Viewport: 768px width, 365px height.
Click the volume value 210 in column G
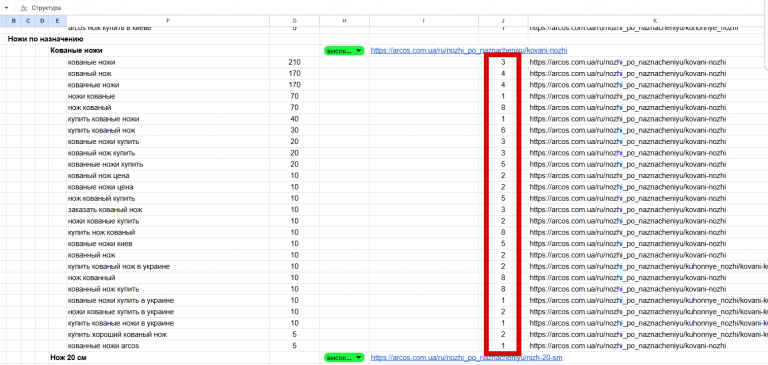pos(294,62)
